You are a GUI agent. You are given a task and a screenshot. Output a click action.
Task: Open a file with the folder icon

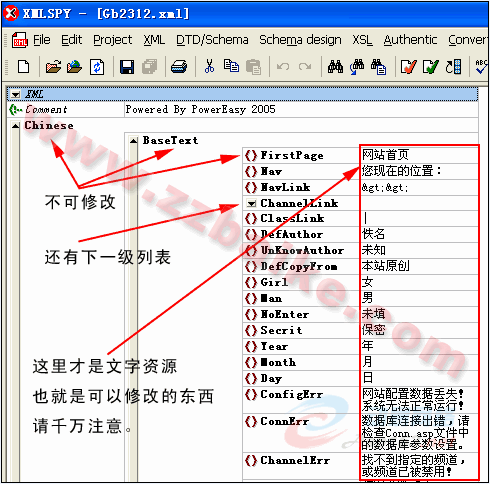coord(53,67)
